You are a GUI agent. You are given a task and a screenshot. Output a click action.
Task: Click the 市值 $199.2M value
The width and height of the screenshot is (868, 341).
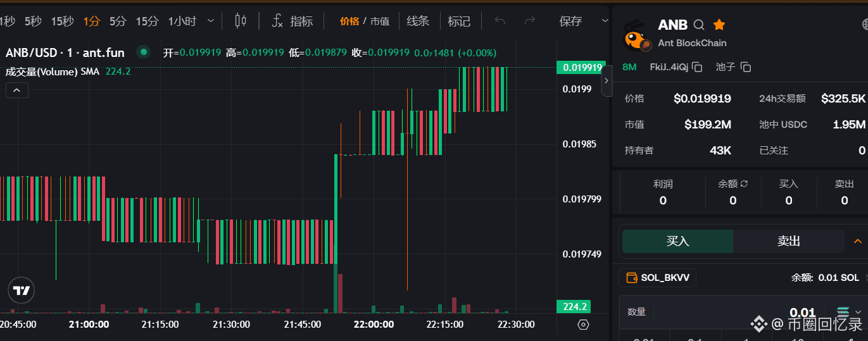[x=708, y=125]
